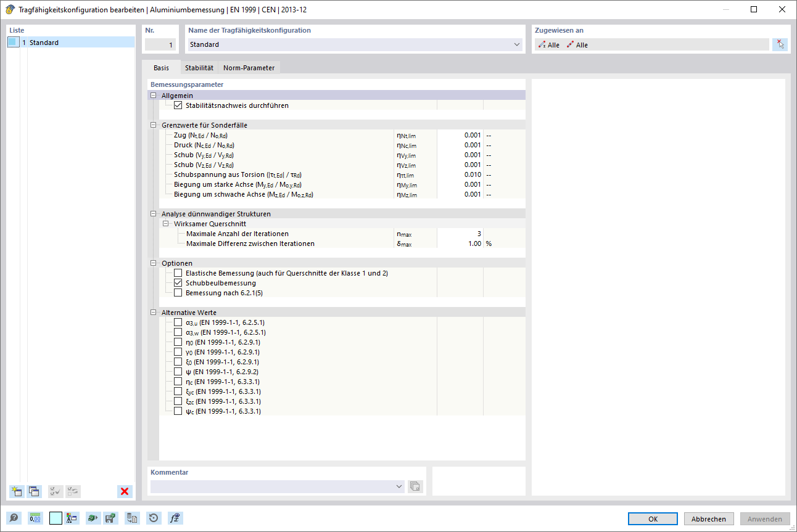Check the α3,u alternative value box
Viewport: 797px width, 532px height.
(x=178, y=322)
